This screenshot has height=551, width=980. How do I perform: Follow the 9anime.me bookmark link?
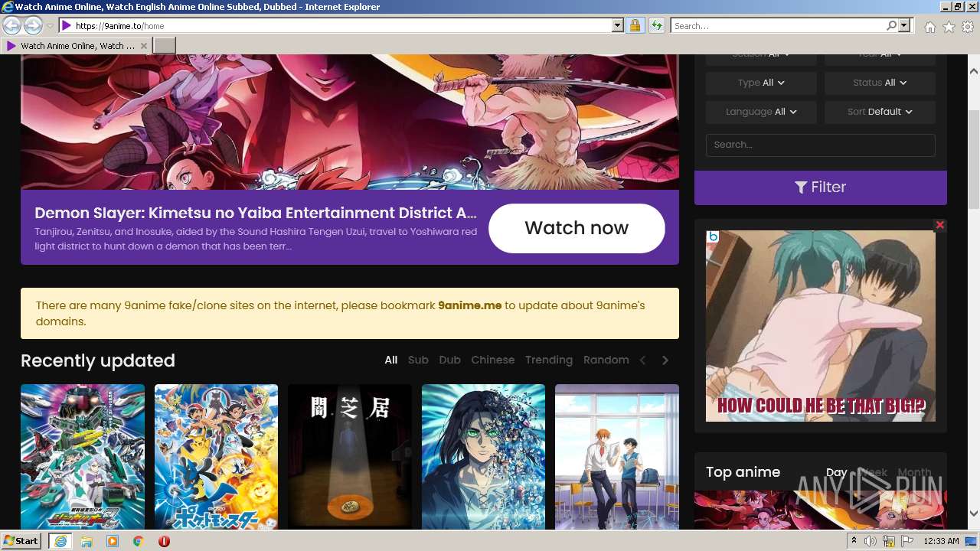tap(469, 305)
